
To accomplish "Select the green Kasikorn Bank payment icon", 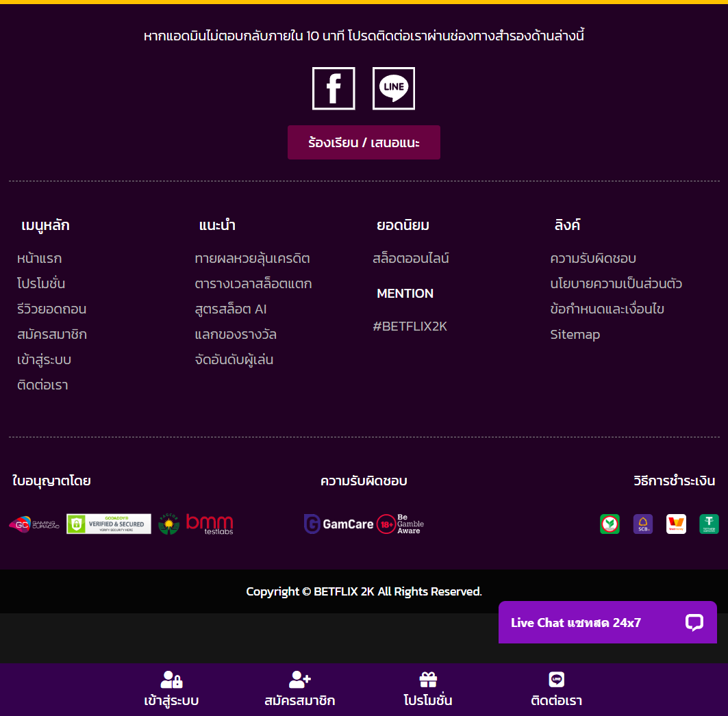I will pyautogui.click(x=610, y=524).
